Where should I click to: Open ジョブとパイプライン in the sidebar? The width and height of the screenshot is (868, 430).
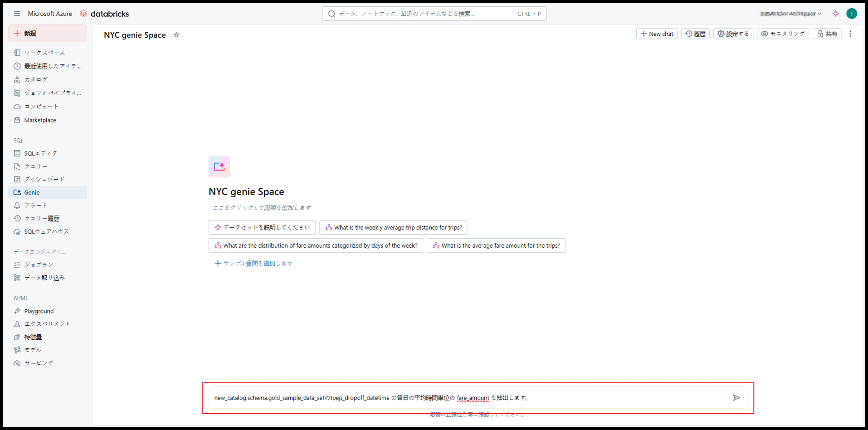[x=48, y=93]
